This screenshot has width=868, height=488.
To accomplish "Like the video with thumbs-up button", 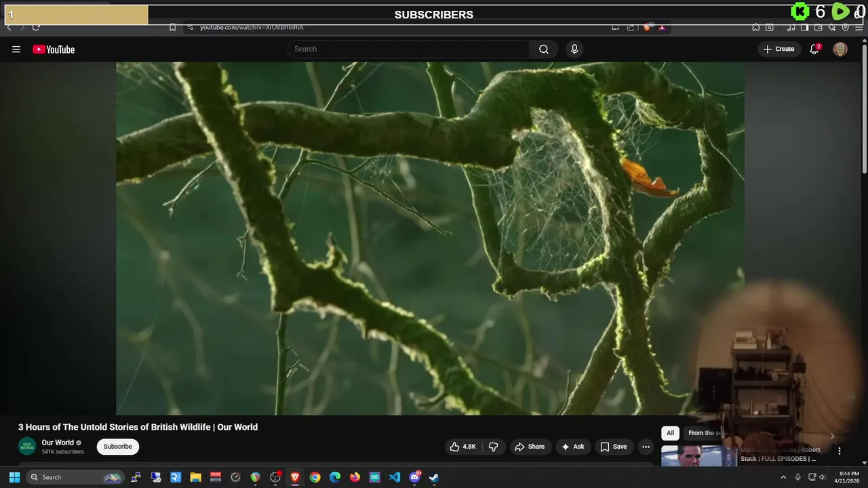I will (463, 447).
